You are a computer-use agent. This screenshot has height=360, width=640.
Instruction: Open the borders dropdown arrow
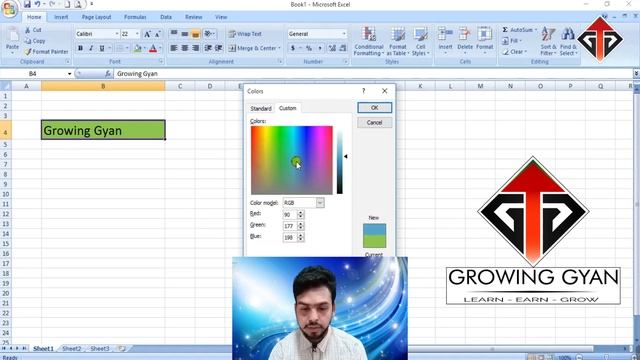tap(127, 48)
